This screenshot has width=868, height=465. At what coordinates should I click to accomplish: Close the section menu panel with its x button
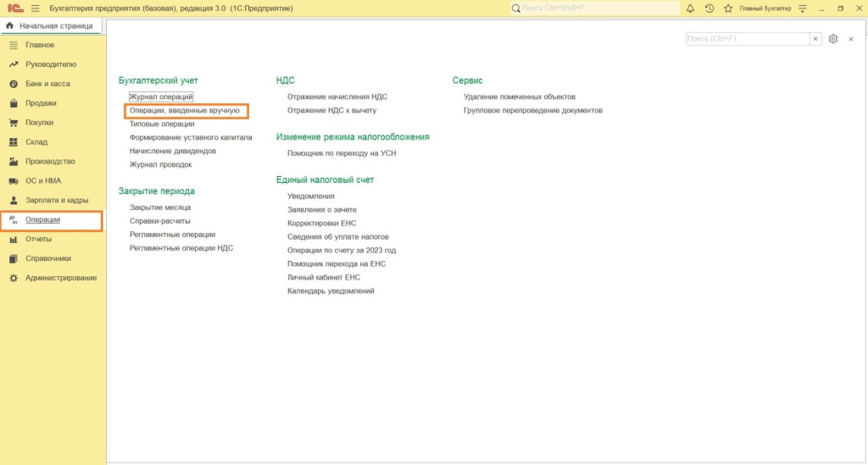[x=851, y=39]
